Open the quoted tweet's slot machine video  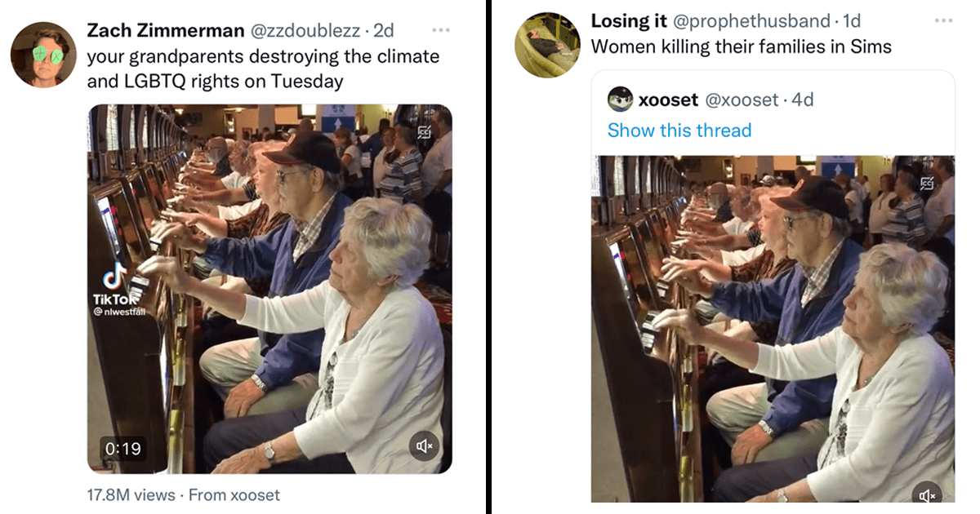coord(773,329)
